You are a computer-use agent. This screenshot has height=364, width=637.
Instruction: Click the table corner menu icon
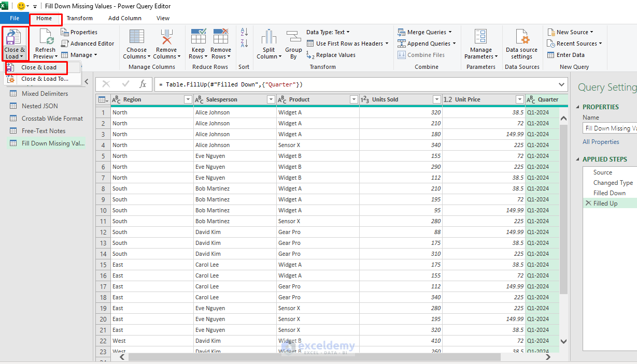103,99
